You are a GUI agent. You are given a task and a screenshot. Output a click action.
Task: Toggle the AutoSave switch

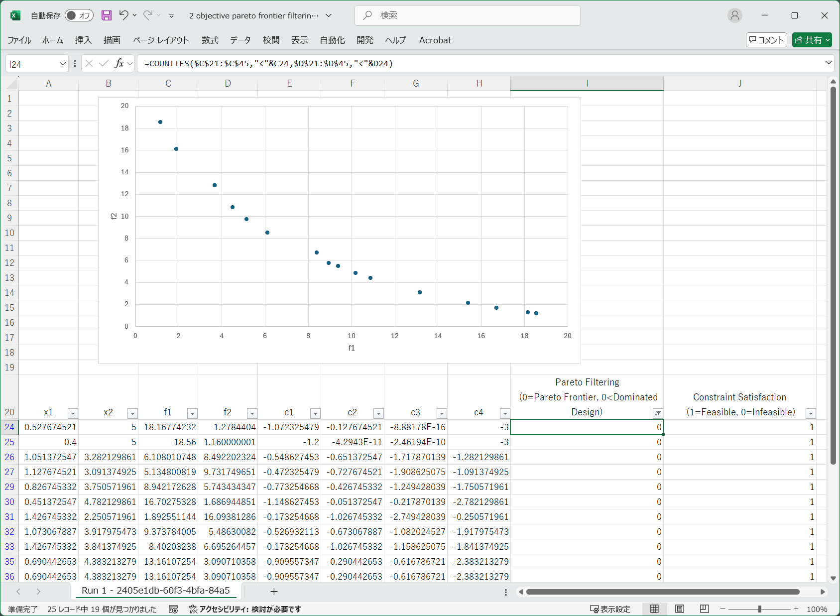[x=79, y=15]
